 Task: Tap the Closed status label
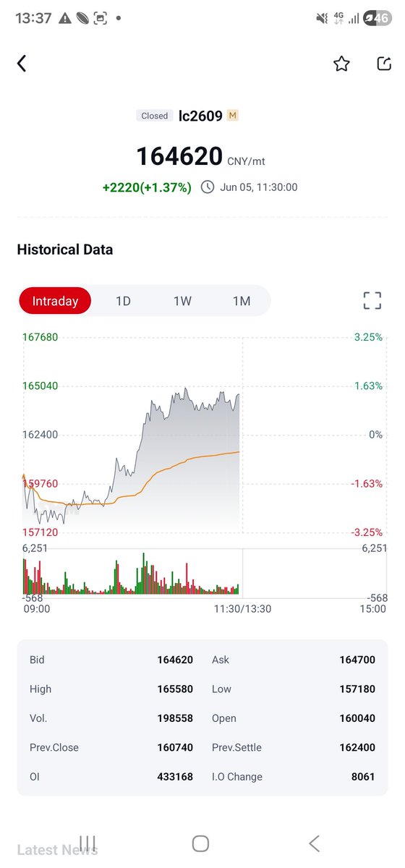coord(154,116)
